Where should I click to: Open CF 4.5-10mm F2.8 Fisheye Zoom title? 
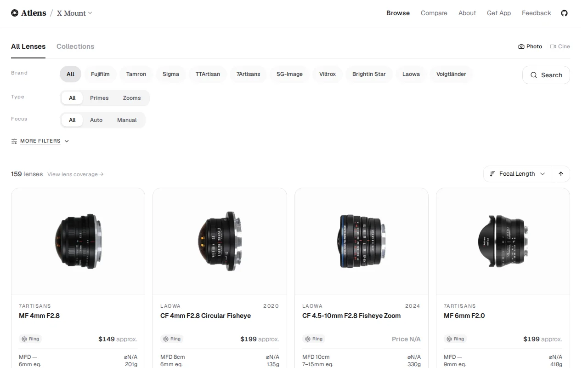351,316
